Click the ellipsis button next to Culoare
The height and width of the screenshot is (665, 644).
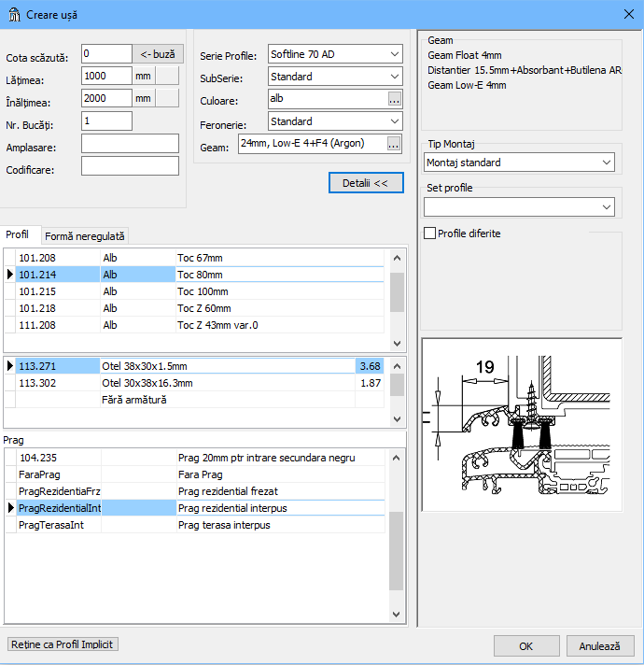coord(394,99)
